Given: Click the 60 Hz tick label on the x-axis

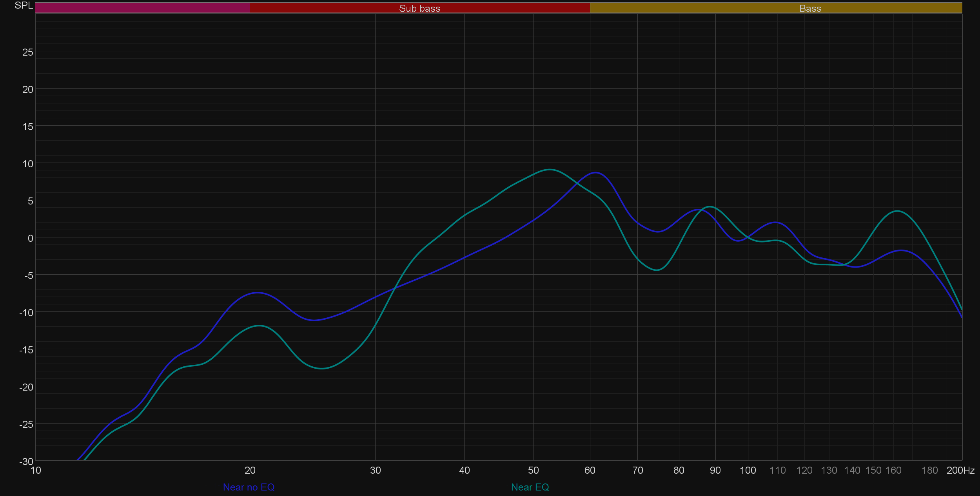Looking at the screenshot, I should tap(590, 470).
